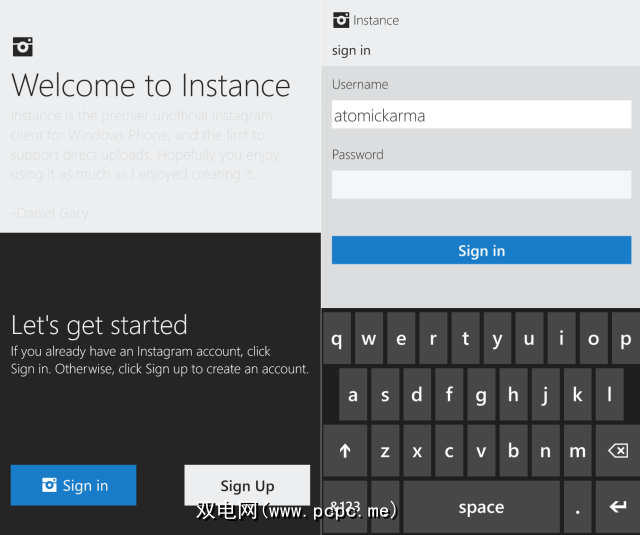The image size is (640, 535).
Task: Tap the letter g key
Action: tap(481, 395)
